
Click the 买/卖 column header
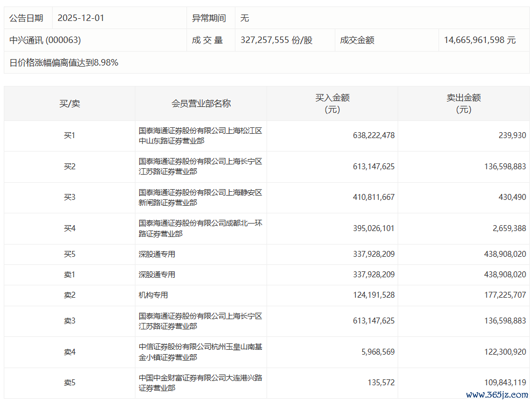[69, 104]
